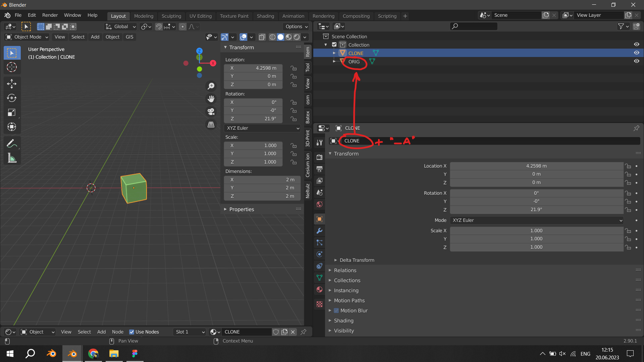
Task: Open Output properties tab
Action: (320, 169)
